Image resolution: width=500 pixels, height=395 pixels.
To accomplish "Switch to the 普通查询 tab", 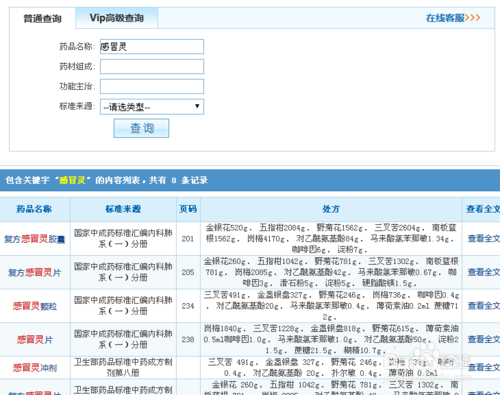I will pyautogui.click(x=42, y=18).
